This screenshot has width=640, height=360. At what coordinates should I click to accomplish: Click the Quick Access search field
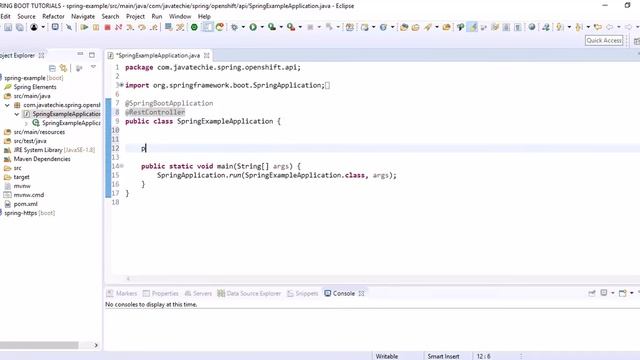pyautogui.click(x=604, y=40)
